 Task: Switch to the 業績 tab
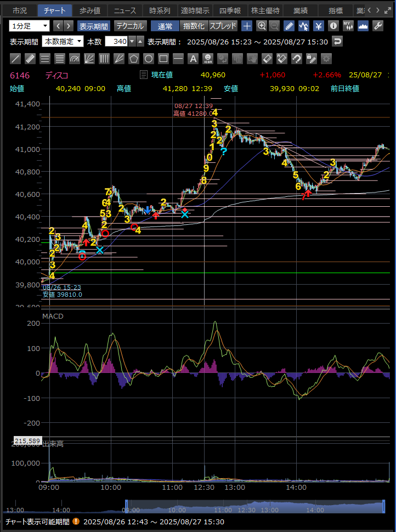tap(300, 10)
